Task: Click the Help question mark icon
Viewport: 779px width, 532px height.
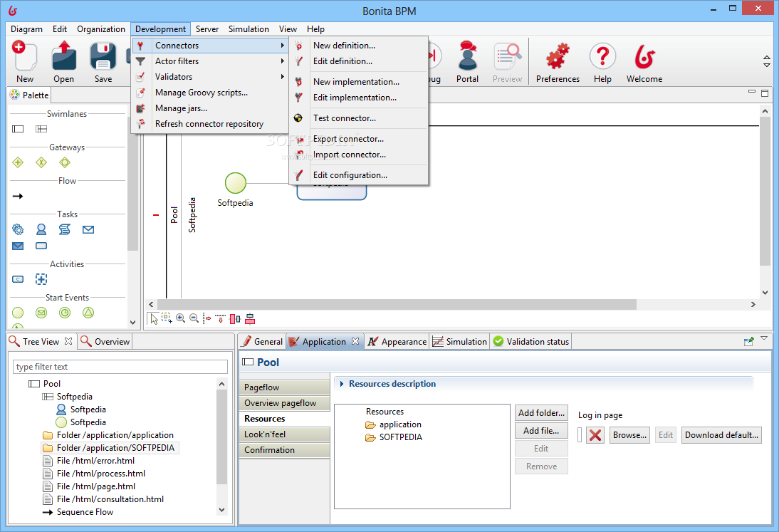Action: click(602, 56)
